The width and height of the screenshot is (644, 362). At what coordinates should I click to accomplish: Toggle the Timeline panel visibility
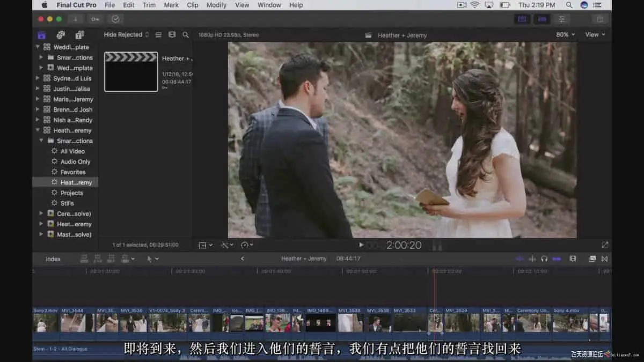541,19
